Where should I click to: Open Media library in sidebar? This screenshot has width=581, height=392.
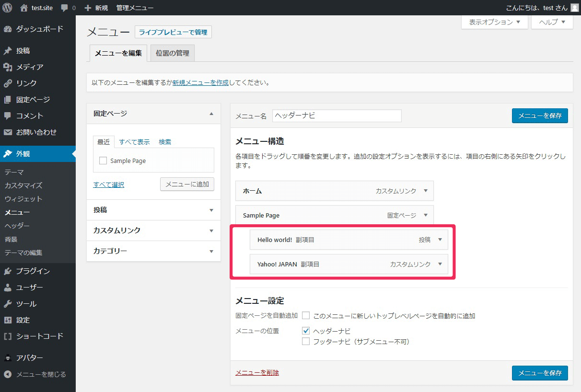pos(30,67)
